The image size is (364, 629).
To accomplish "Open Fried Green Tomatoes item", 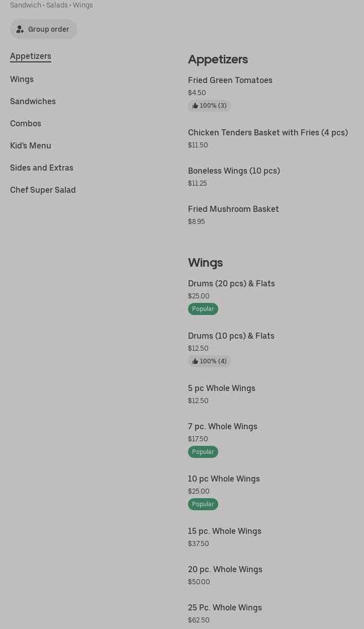I will click(230, 80).
